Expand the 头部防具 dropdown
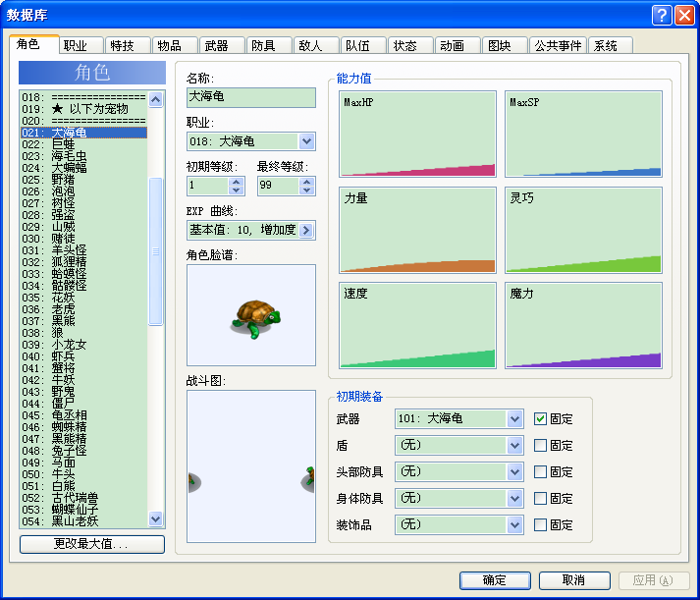Image resolution: width=700 pixels, height=600 pixels. point(514,472)
